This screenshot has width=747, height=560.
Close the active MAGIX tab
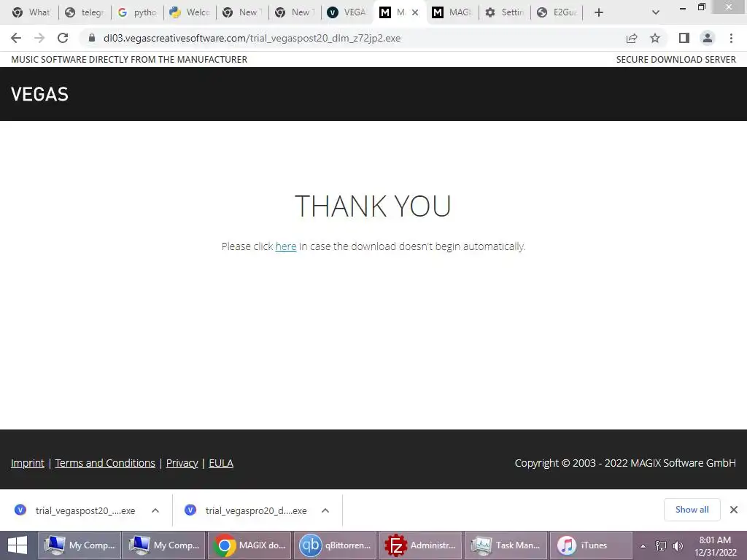(415, 12)
